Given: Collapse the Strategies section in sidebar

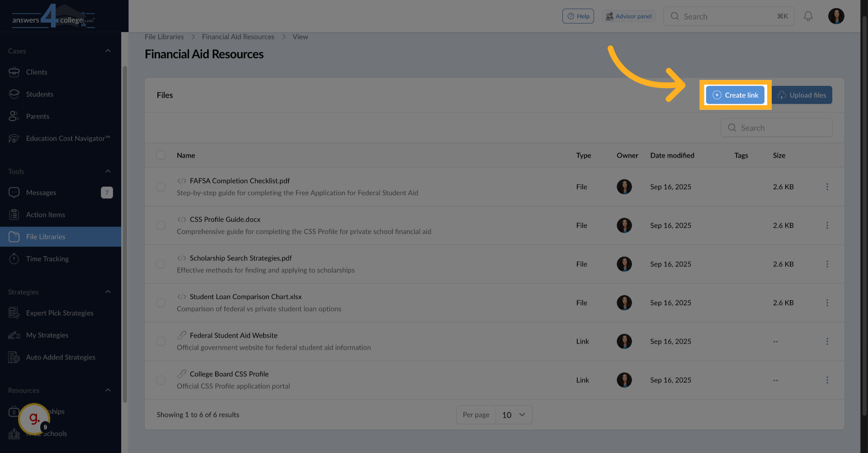Looking at the screenshot, I should (x=108, y=292).
